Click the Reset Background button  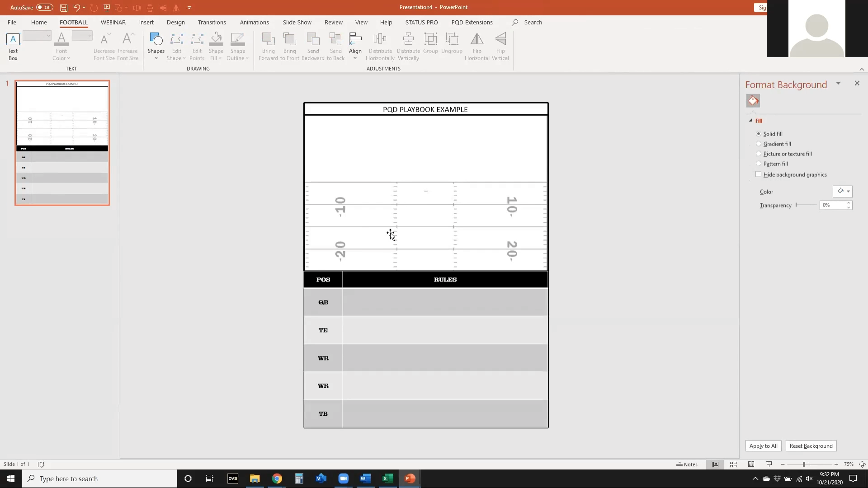tap(811, 446)
